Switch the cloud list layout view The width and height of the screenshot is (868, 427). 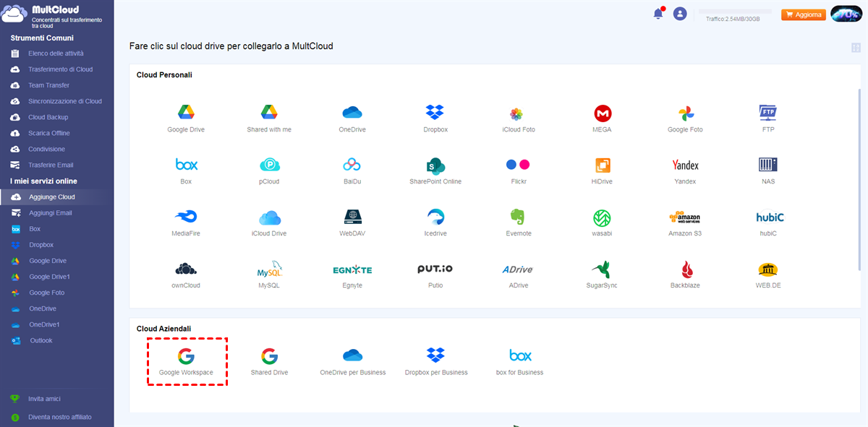[x=856, y=48]
